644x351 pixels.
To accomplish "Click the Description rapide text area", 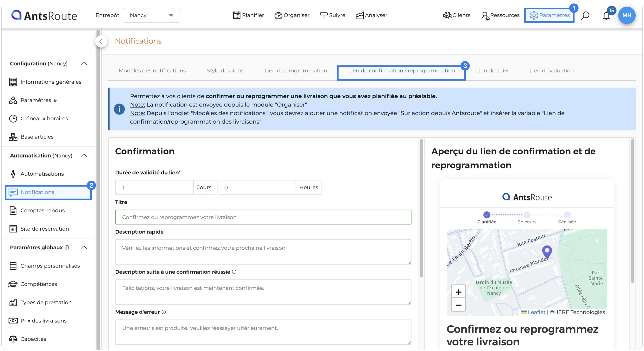I will click(263, 252).
